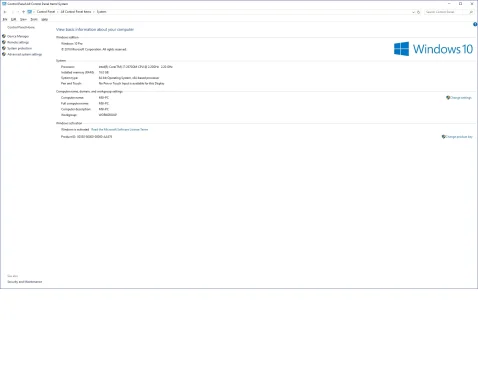The width and height of the screenshot is (478, 384).
Task: Click the System breadcrumb segment
Action: [x=101, y=12]
